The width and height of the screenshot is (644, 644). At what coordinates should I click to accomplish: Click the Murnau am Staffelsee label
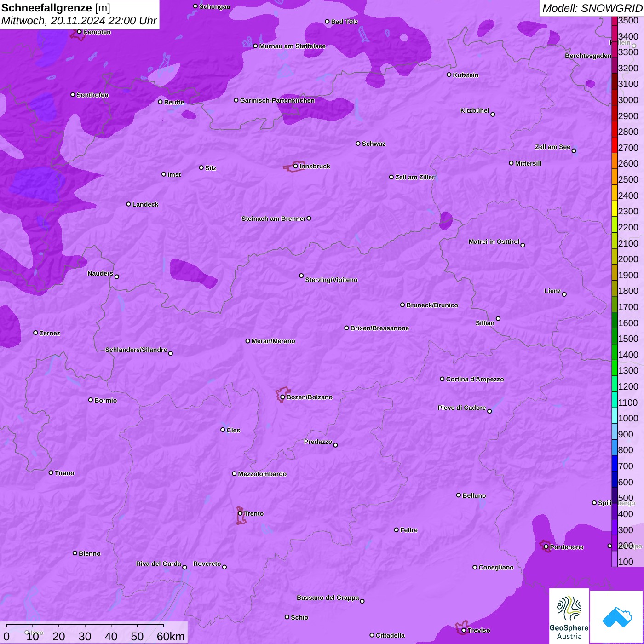292,46
